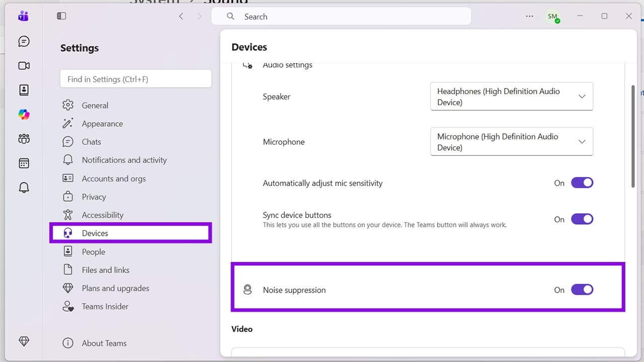
Task: Click in the Search box
Action: click(341, 16)
